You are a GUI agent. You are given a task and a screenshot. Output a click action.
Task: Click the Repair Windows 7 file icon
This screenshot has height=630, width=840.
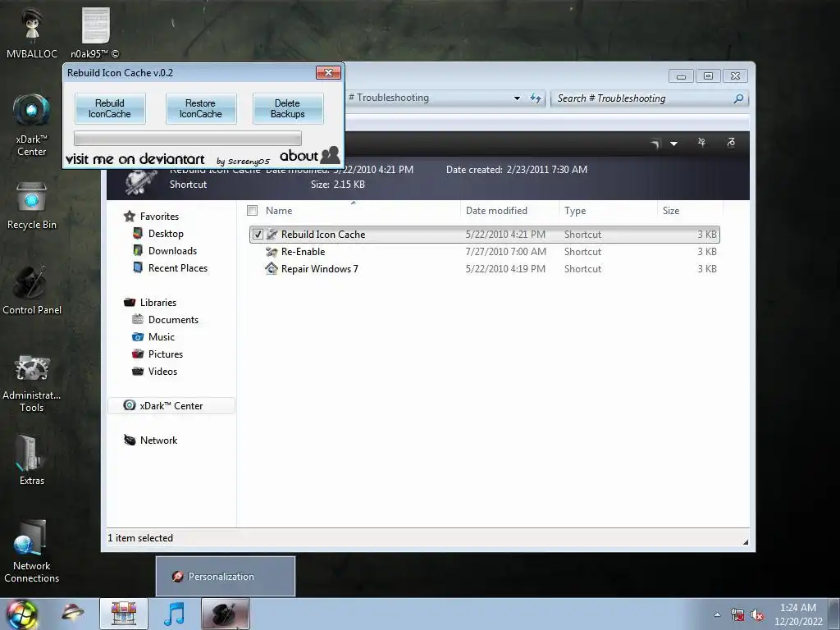(x=272, y=269)
